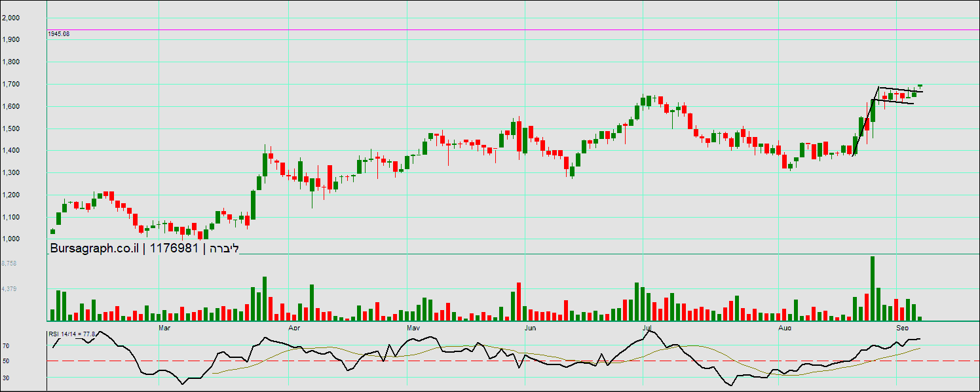Click the tallest green volume bar in August
The width and height of the screenshot is (980, 392).
pyautogui.click(x=873, y=288)
